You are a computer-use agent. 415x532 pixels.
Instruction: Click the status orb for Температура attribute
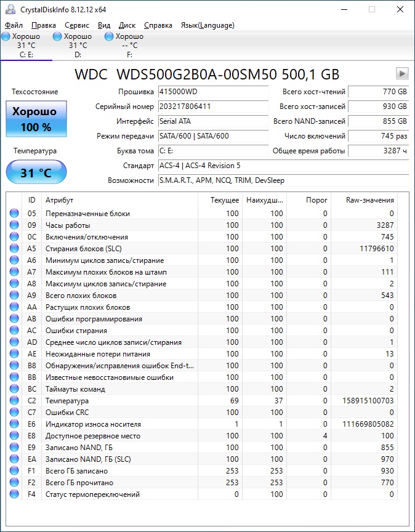pos(14,401)
